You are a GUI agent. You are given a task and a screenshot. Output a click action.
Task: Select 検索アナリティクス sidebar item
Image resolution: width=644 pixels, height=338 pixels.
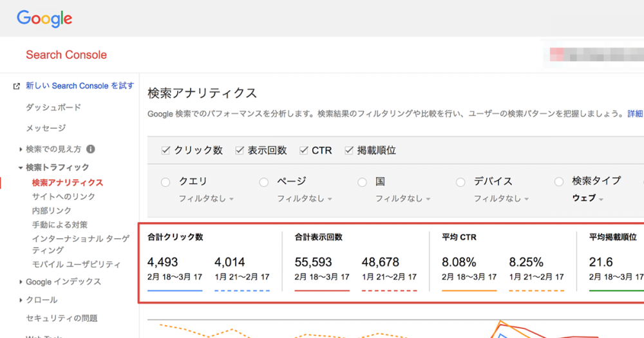pos(68,183)
